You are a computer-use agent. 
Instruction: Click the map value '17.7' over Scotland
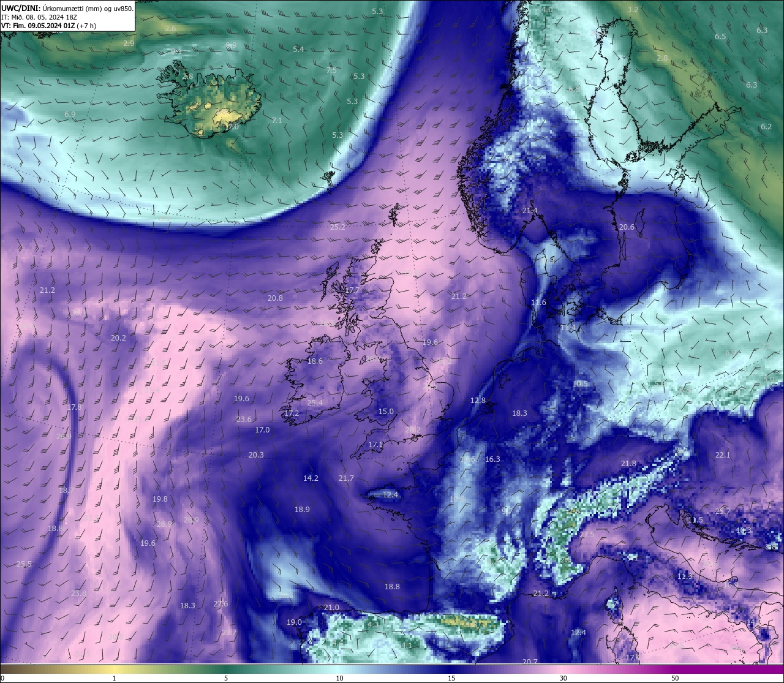coord(352,290)
